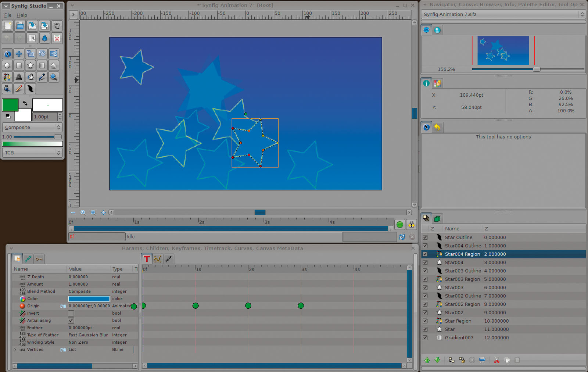Uncheck the Star Outline layer checkbox

pos(425,237)
